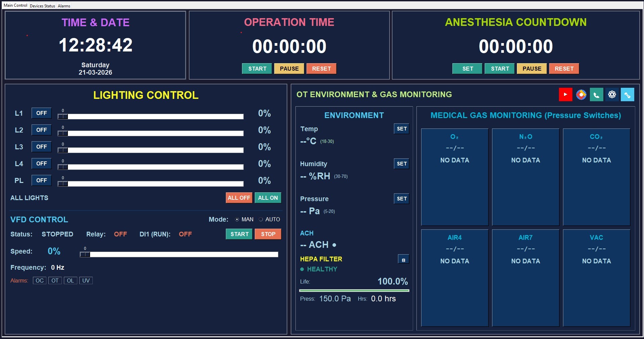Select the MAN mode radio button
The image size is (644, 339).
tap(237, 220)
